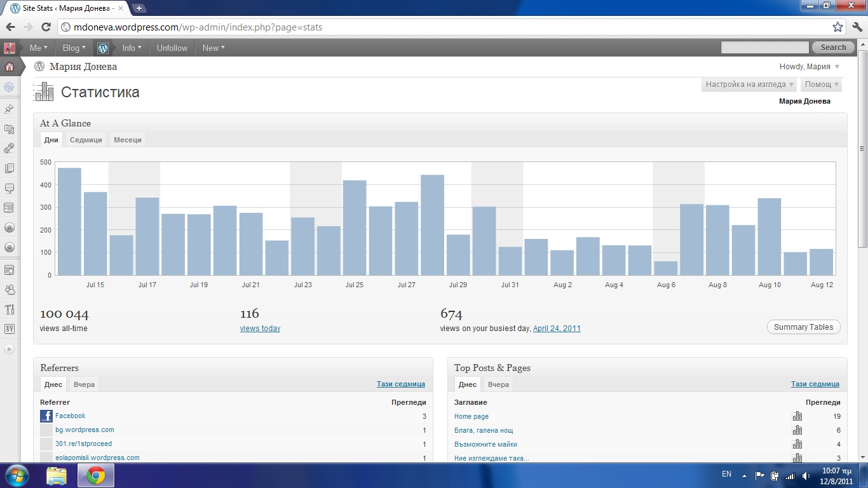Click the stats chart icon beside Home page
This screenshot has width=868, height=488.
coord(797,416)
